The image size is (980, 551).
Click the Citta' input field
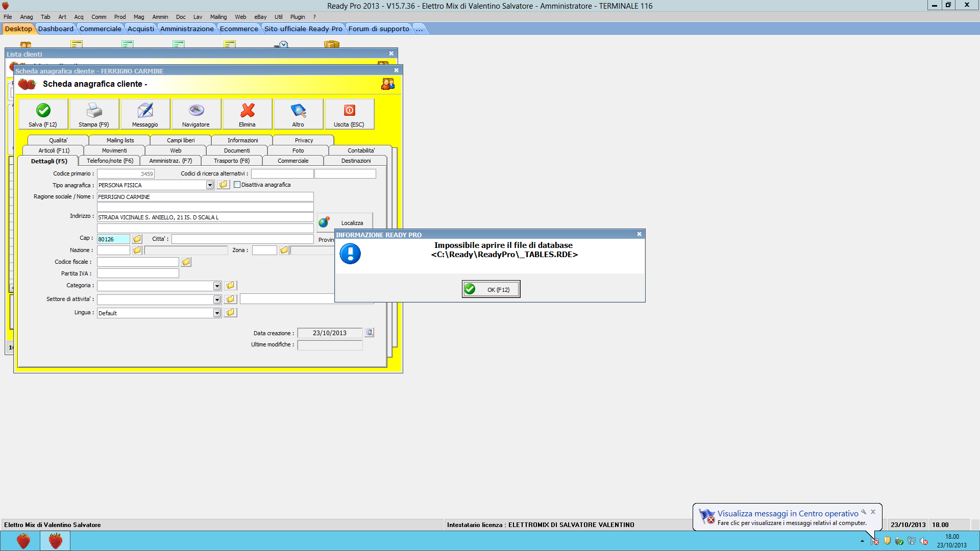click(x=242, y=239)
